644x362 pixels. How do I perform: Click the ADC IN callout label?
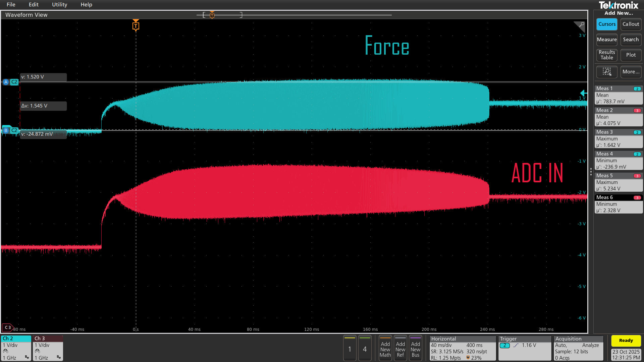[x=537, y=173]
